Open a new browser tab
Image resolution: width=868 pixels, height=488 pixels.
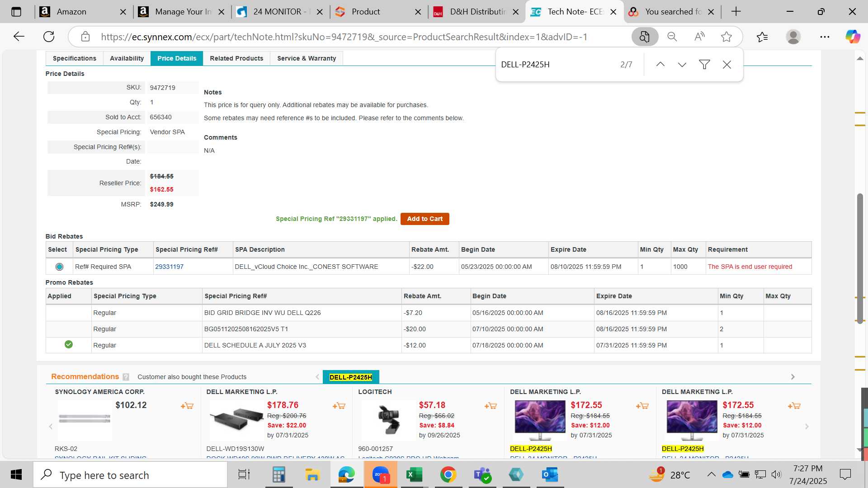click(736, 12)
